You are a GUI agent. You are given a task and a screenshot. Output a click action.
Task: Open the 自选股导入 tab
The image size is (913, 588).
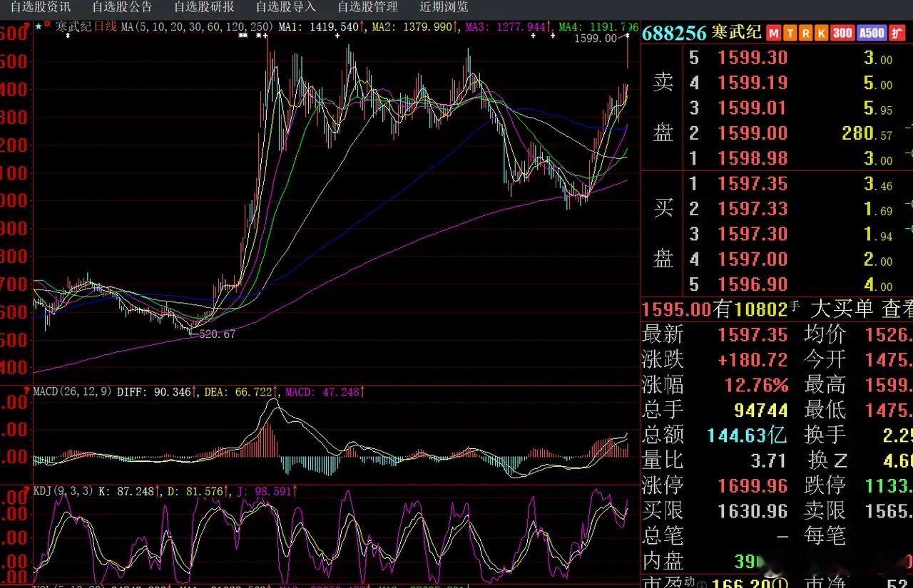point(286,7)
